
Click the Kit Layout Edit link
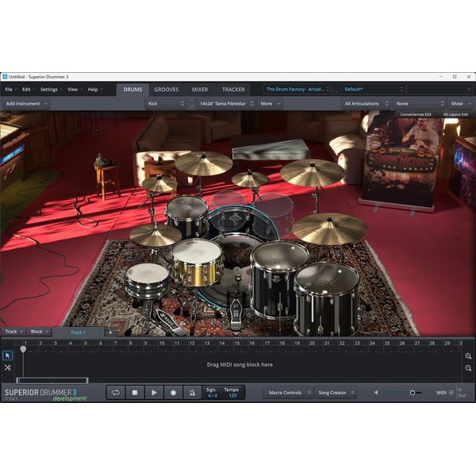[455, 114]
